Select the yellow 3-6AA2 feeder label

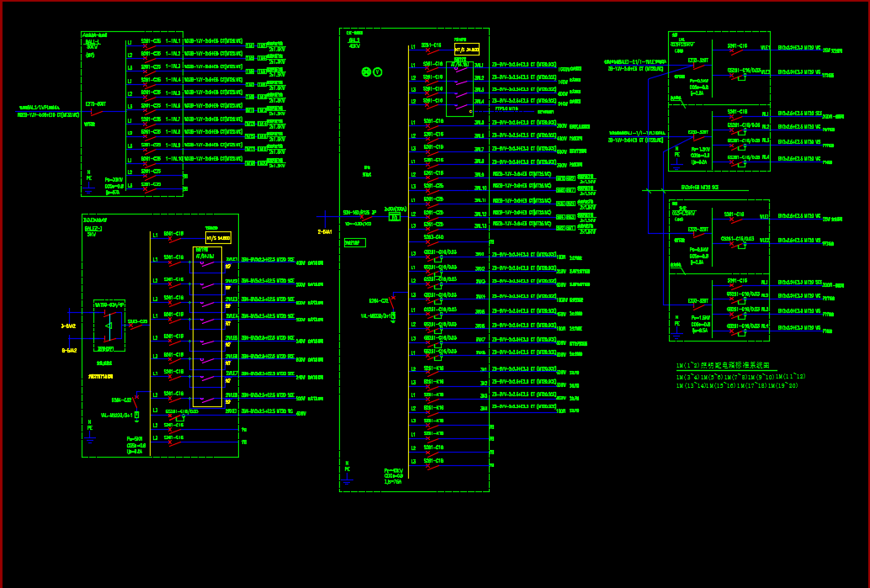tap(69, 326)
